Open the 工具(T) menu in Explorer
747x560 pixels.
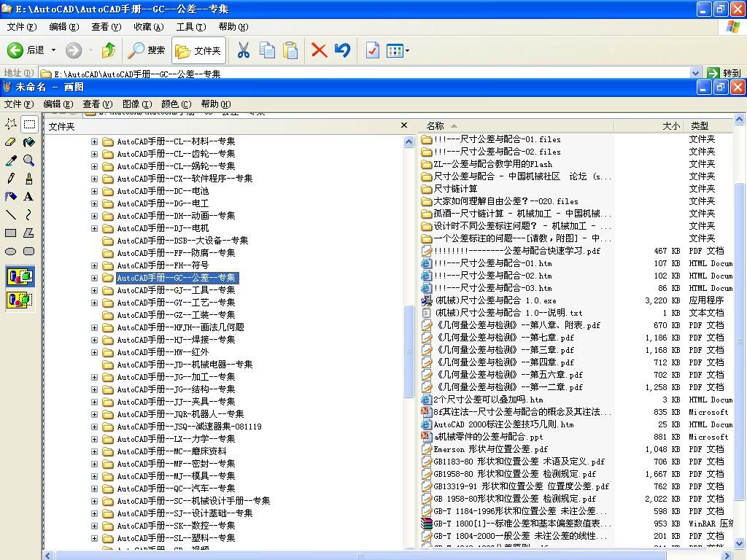coord(191,27)
